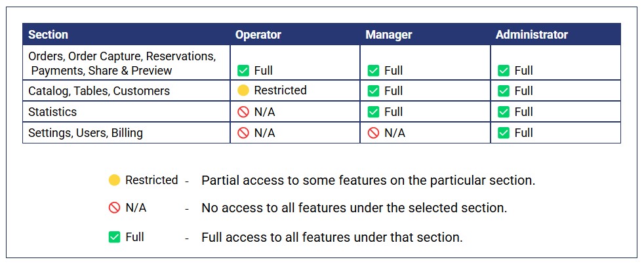Click the Operator N/A icon for Statistics
The image size is (644, 266).
tap(243, 112)
